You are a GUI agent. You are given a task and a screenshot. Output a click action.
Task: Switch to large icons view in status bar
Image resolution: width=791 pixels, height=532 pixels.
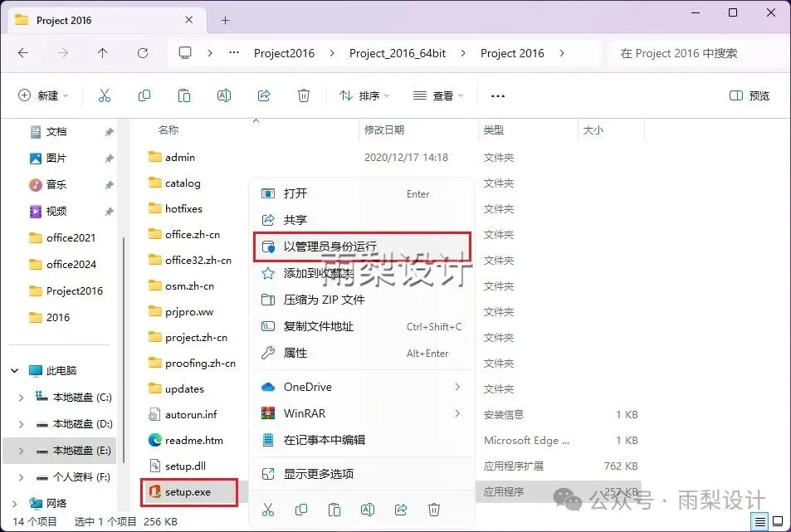(x=778, y=521)
